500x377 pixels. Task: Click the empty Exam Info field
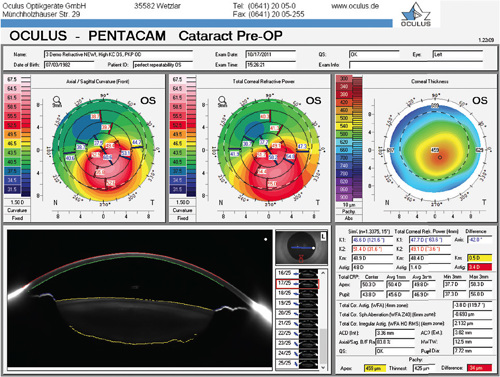[416, 65]
